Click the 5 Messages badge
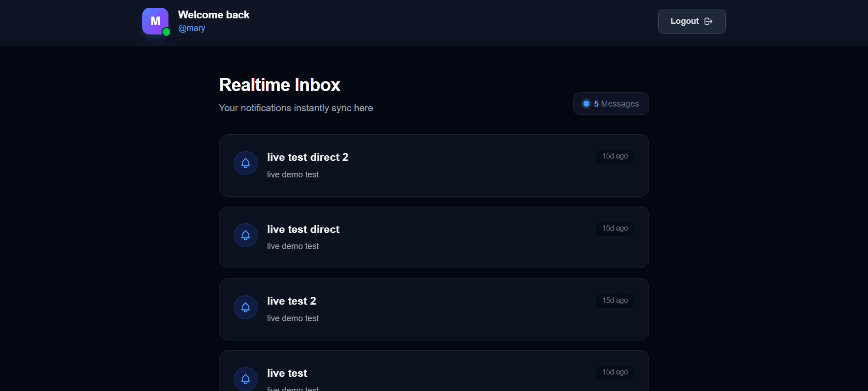This screenshot has height=391, width=868. point(611,104)
